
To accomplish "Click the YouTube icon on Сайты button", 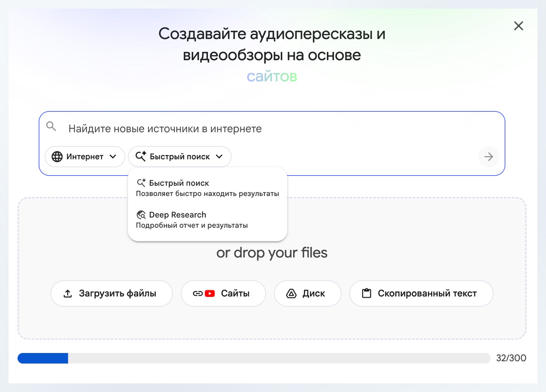I will pyautogui.click(x=210, y=293).
